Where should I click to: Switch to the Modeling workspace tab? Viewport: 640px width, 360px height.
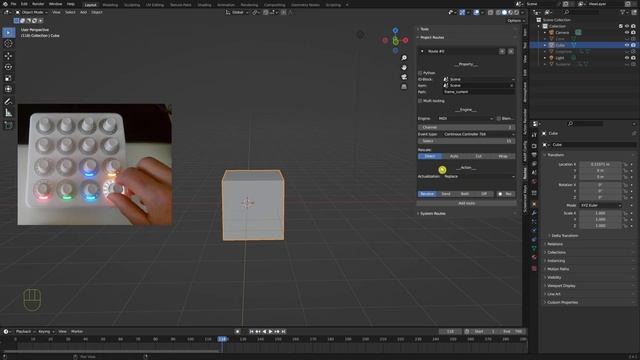pyautogui.click(x=110, y=5)
